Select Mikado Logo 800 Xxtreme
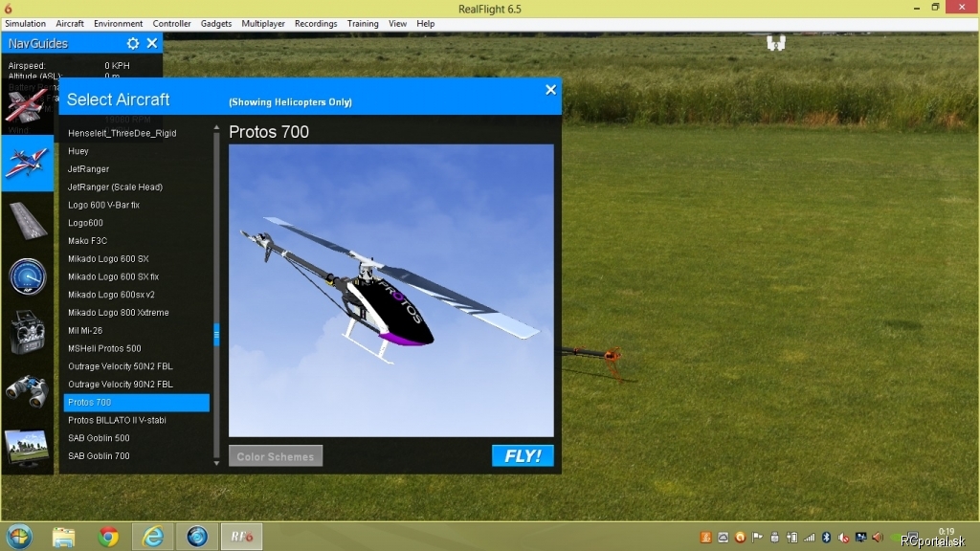 136,313
